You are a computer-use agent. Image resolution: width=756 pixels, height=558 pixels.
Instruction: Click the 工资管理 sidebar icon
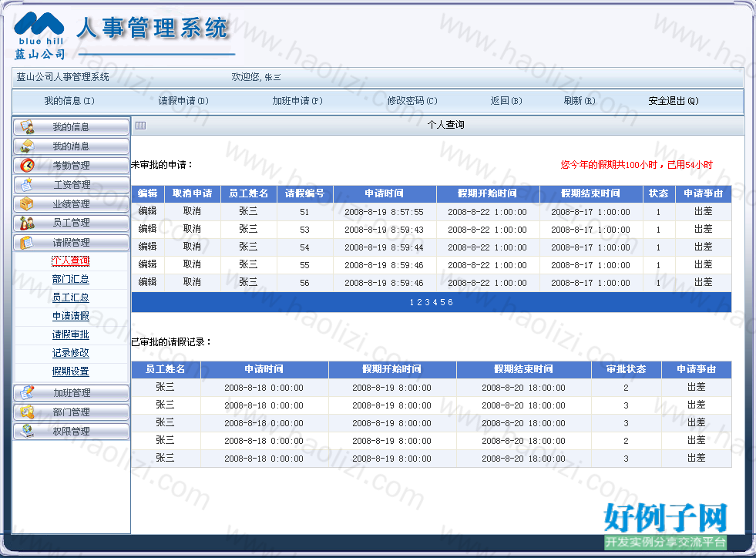point(27,185)
